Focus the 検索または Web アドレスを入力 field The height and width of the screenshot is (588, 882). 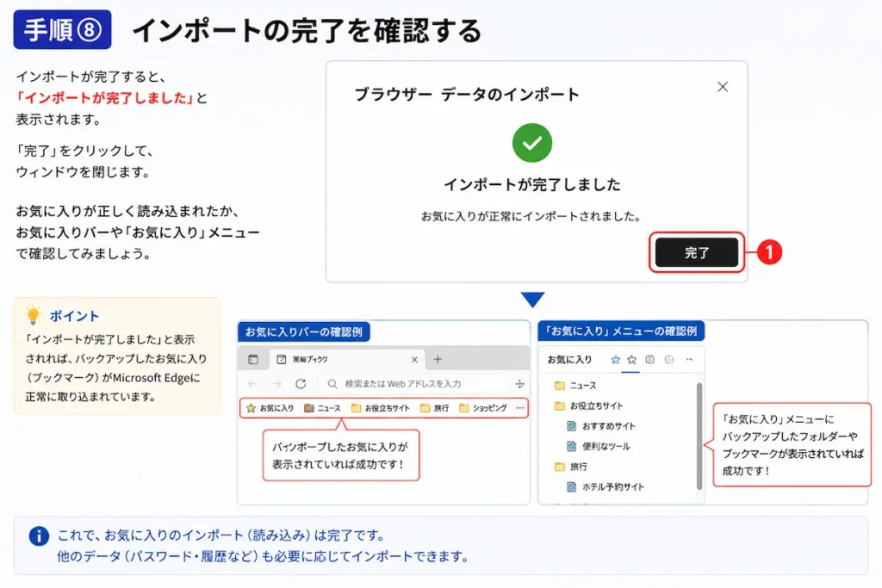click(x=413, y=383)
